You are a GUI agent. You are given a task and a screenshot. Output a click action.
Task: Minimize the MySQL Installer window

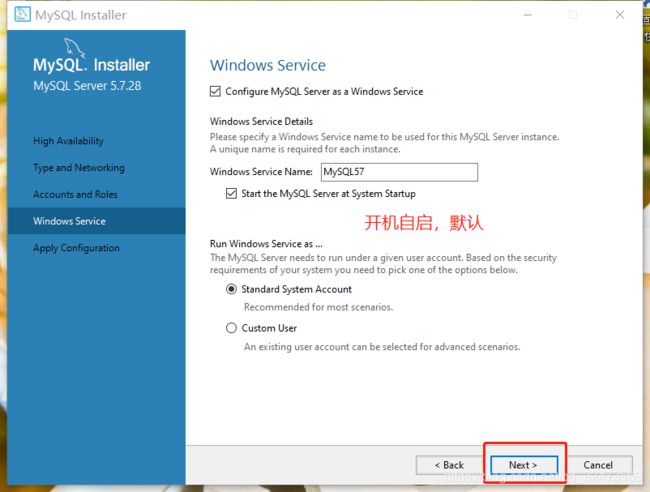pos(527,15)
